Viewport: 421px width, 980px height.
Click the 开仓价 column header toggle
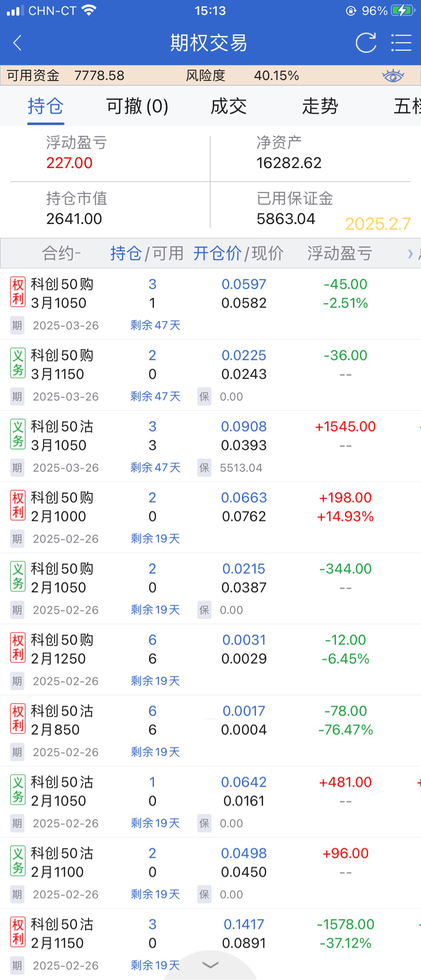[x=217, y=253]
